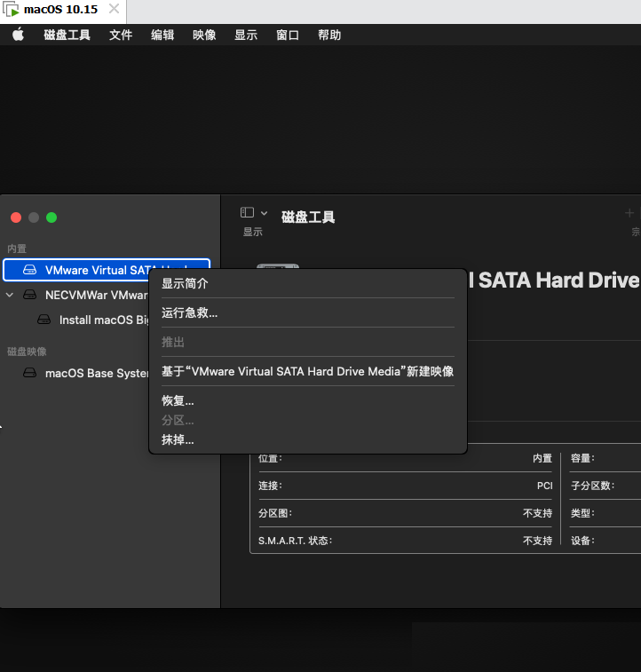Click the 子分区数 label

[x=593, y=486]
